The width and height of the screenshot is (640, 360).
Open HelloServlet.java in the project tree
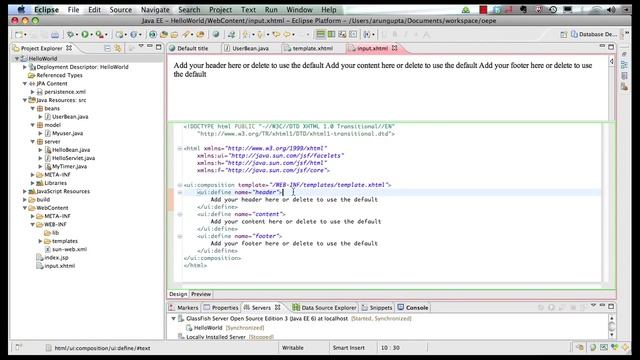pos(73,158)
